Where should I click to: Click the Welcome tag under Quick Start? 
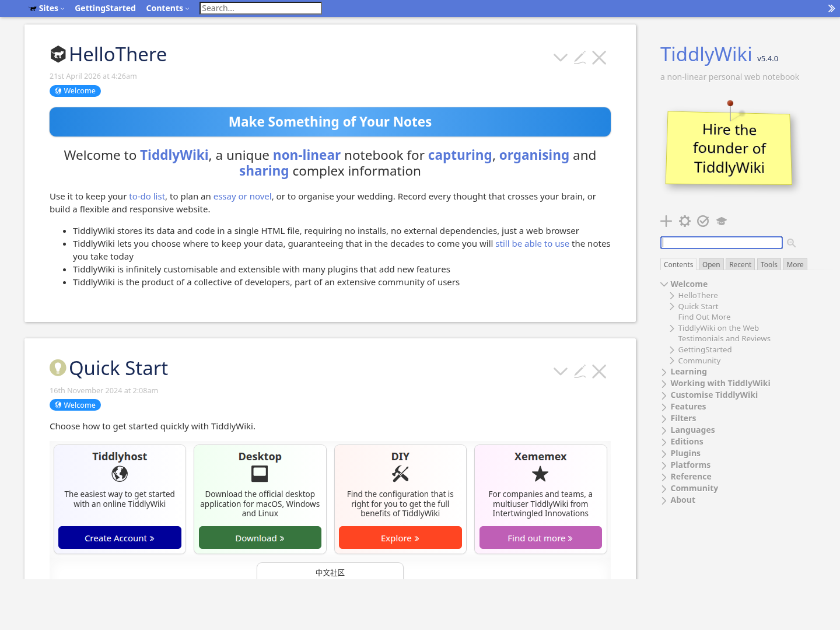pos(75,405)
